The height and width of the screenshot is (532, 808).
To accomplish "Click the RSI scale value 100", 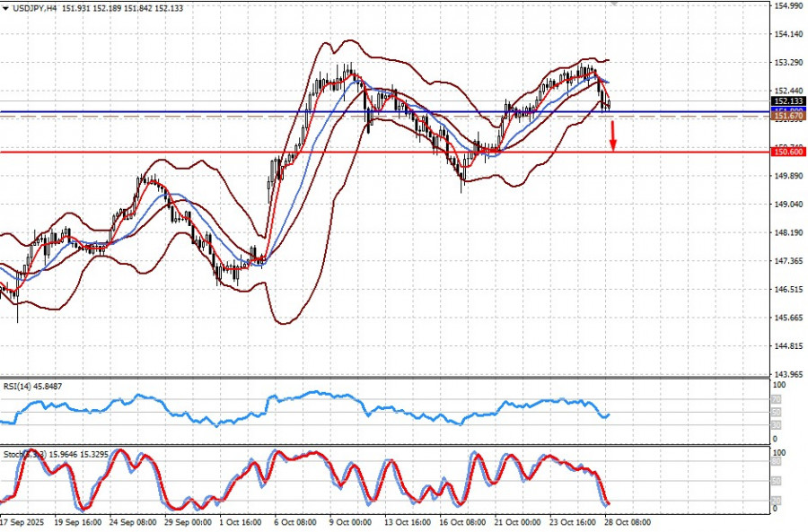I will coord(777,385).
